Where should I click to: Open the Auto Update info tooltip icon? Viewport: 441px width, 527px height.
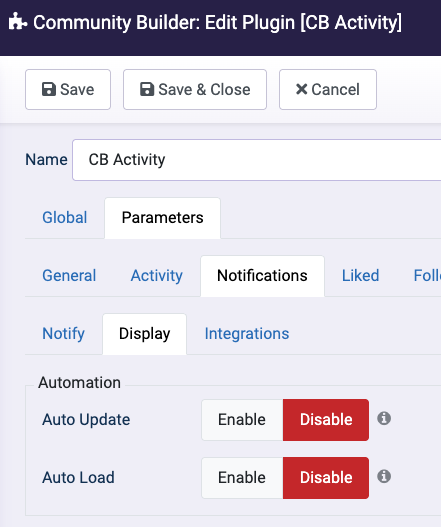coord(384,418)
